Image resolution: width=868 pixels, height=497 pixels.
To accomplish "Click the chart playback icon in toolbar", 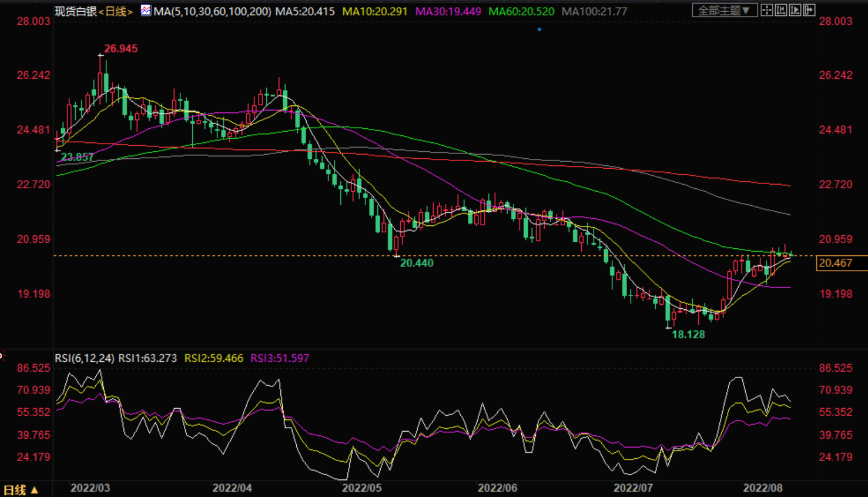I will pyautogui.click(x=795, y=10).
